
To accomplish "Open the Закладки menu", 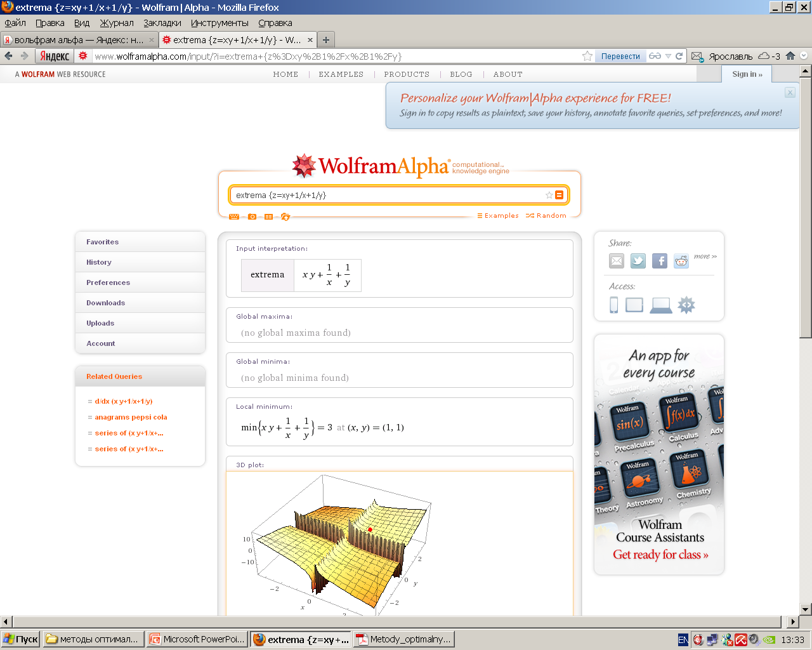I will click(162, 23).
